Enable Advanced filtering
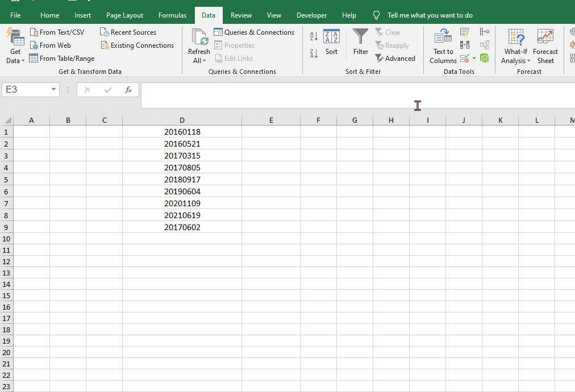575x392 pixels. 395,58
